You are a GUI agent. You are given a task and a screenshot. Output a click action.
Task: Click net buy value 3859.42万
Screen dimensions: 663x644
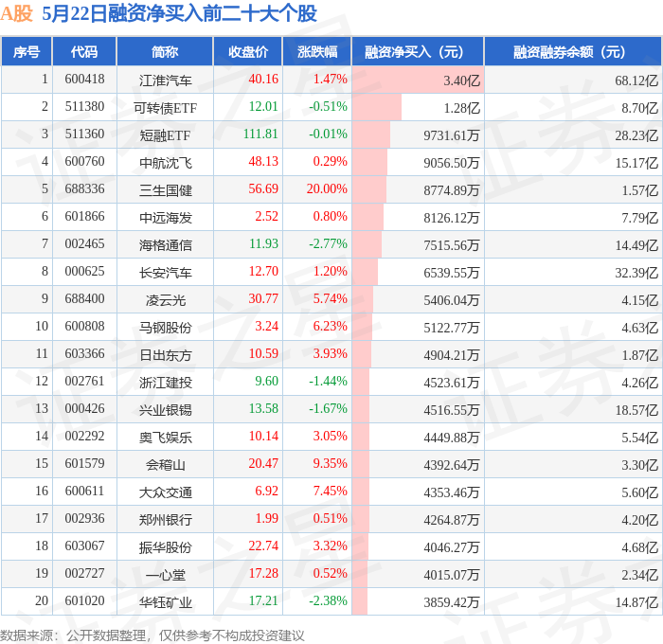tap(452, 602)
